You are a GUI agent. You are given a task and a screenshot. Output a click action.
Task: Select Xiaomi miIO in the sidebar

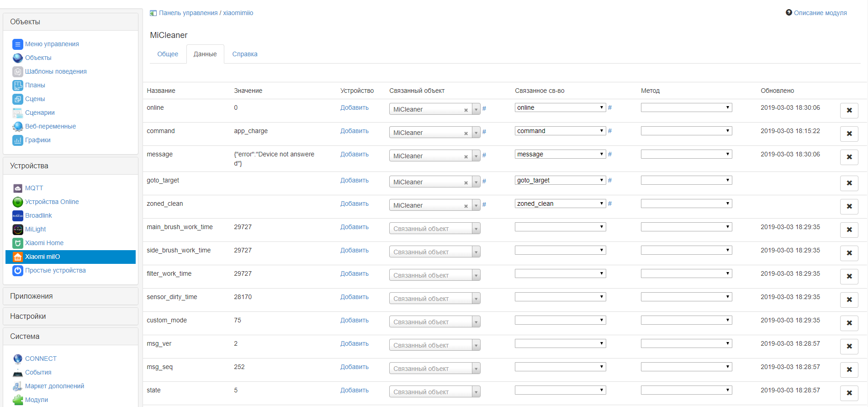tap(42, 257)
